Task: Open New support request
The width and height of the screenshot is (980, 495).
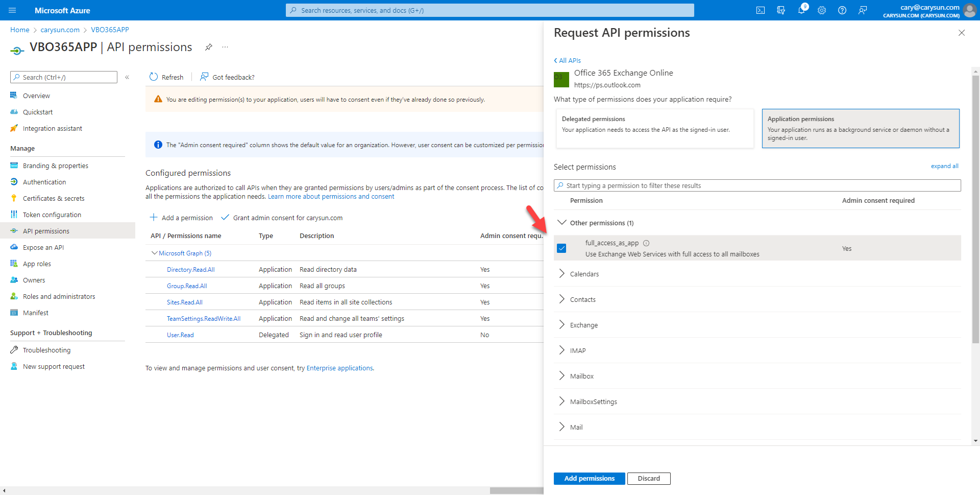Action: tap(54, 366)
